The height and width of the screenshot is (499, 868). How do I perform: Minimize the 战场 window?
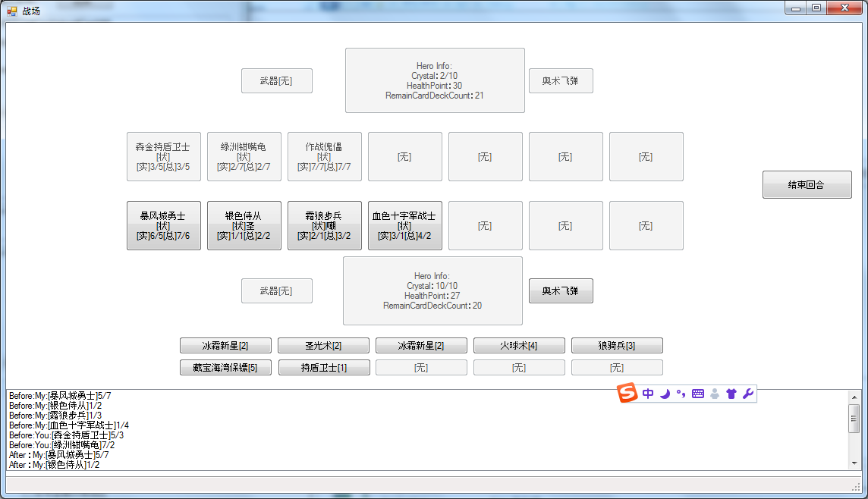pyautogui.click(x=795, y=8)
